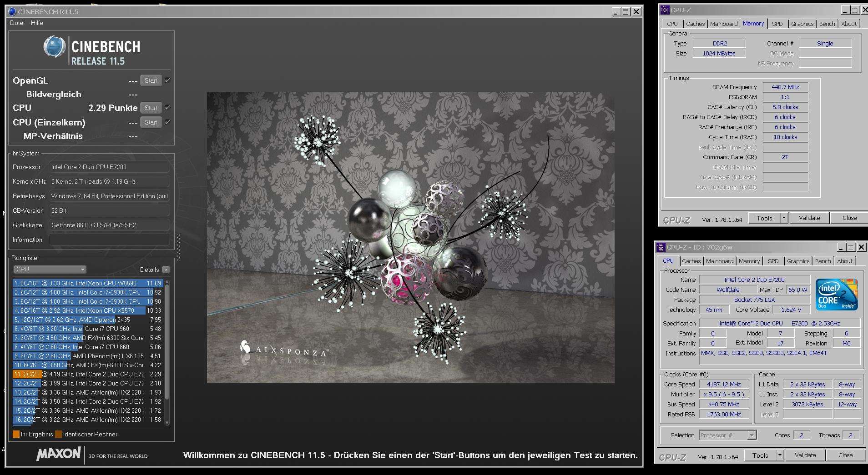Select highlighted row 11 Core 2 Duo 2.29
Viewport: 868px width, 475px height.
(x=87, y=374)
